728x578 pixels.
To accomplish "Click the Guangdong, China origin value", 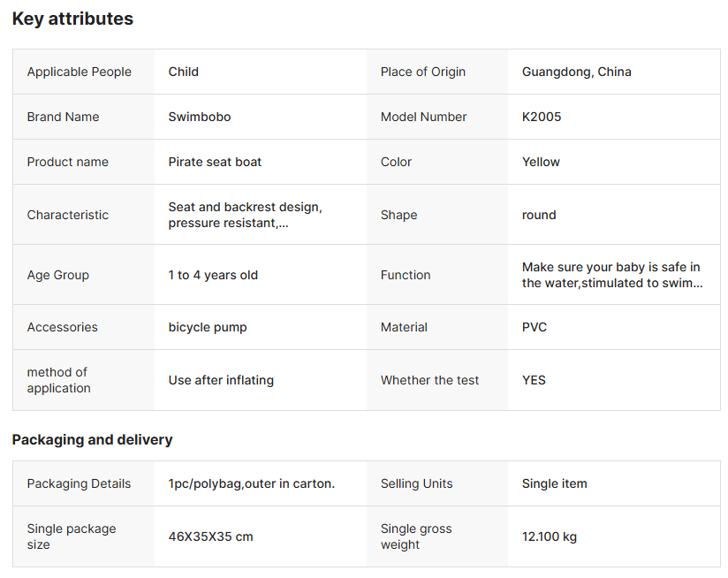I will [x=576, y=72].
